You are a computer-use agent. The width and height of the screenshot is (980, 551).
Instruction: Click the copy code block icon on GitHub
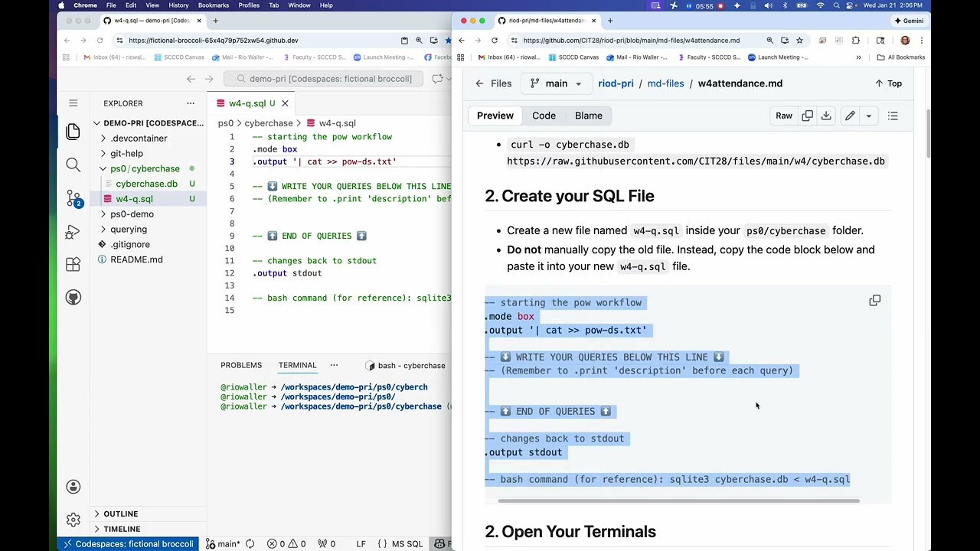click(x=874, y=301)
